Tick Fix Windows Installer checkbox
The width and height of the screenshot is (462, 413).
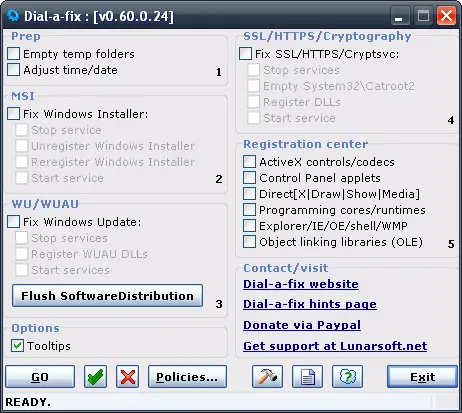coord(13,114)
